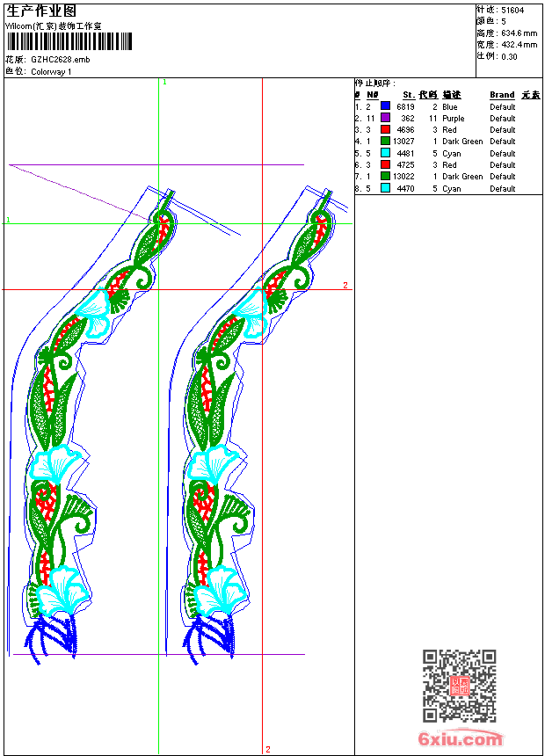Click the Colorway 1 text
The width and height of the screenshot is (545, 756).
51,72
